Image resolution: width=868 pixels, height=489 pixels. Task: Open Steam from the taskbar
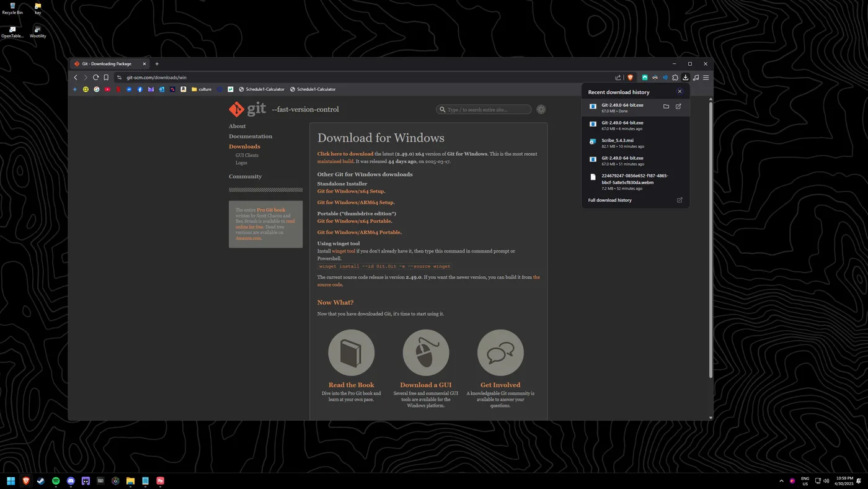click(x=41, y=481)
